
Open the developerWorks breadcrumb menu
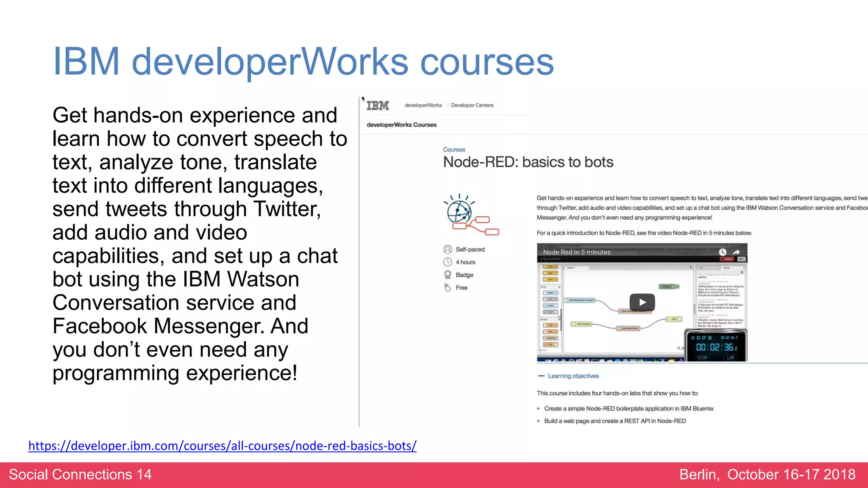point(423,105)
